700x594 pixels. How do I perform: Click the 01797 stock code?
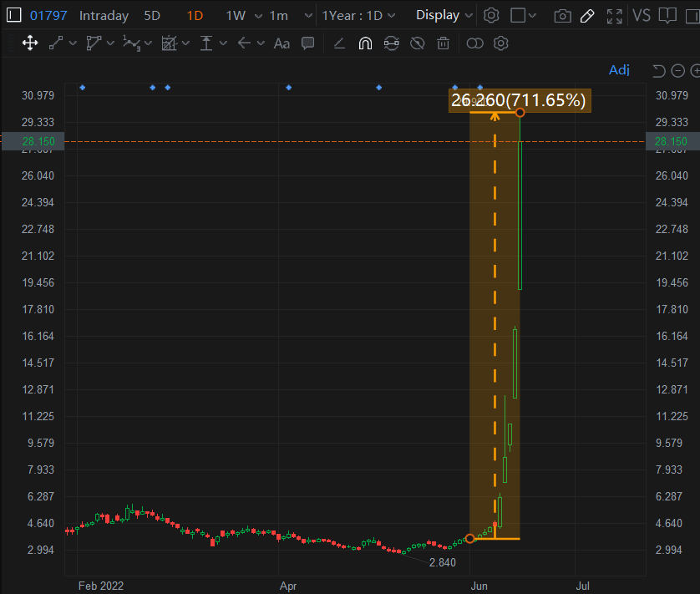coord(48,16)
